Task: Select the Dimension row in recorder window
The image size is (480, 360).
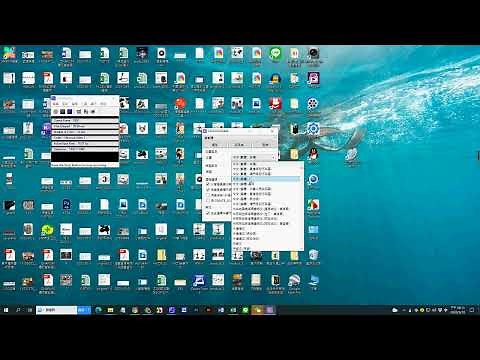Action: pos(85,149)
